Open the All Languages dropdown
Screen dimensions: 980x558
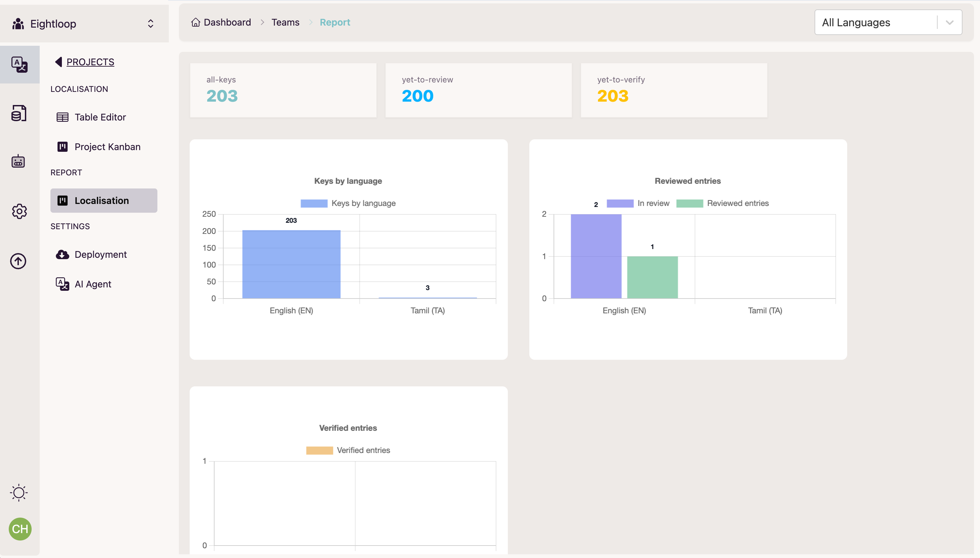coord(875,23)
